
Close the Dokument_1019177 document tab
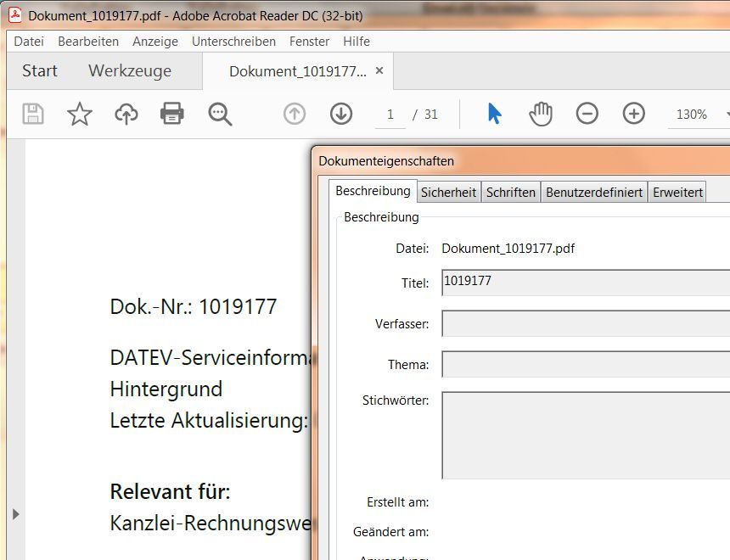[379, 70]
